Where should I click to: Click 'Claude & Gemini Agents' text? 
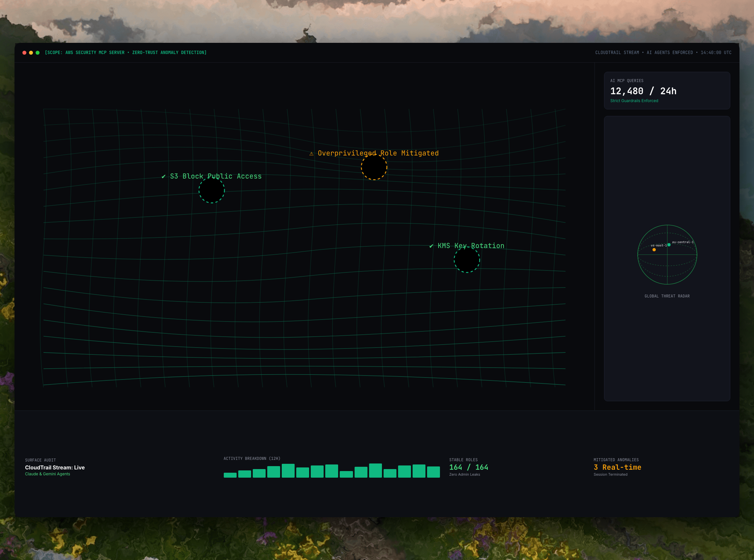tap(47, 474)
